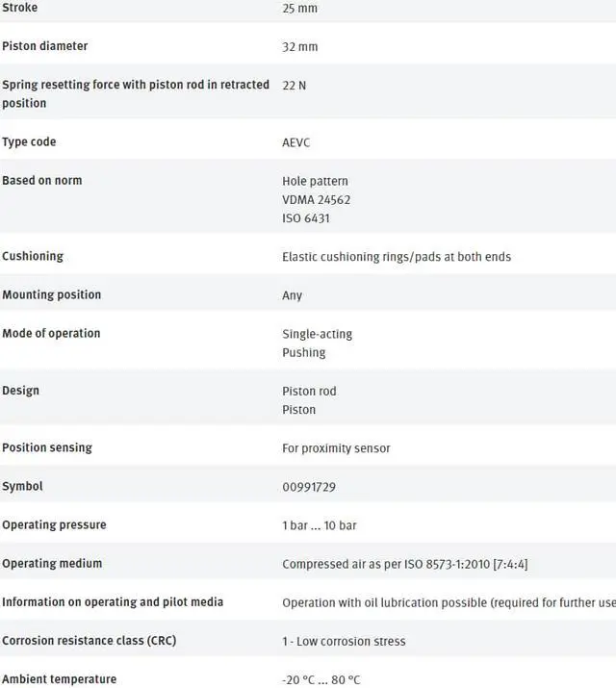This screenshot has width=616, height=688.
Task: Select the 1 bar ... 10 bar value
Action: click(322, 525)
